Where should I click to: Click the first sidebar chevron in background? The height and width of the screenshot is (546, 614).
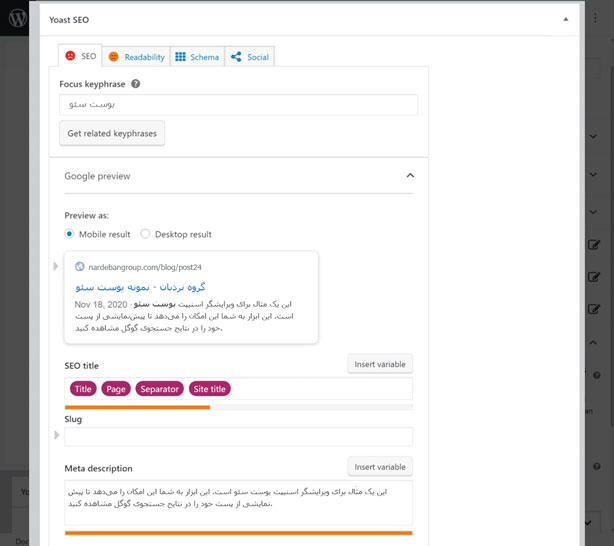click(x=593, y=136)
